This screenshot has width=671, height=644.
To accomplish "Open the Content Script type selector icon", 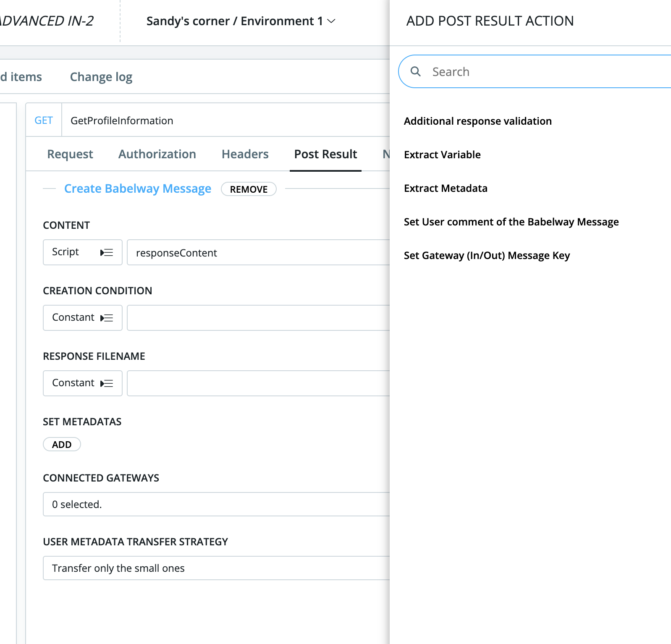I will 107,252.
